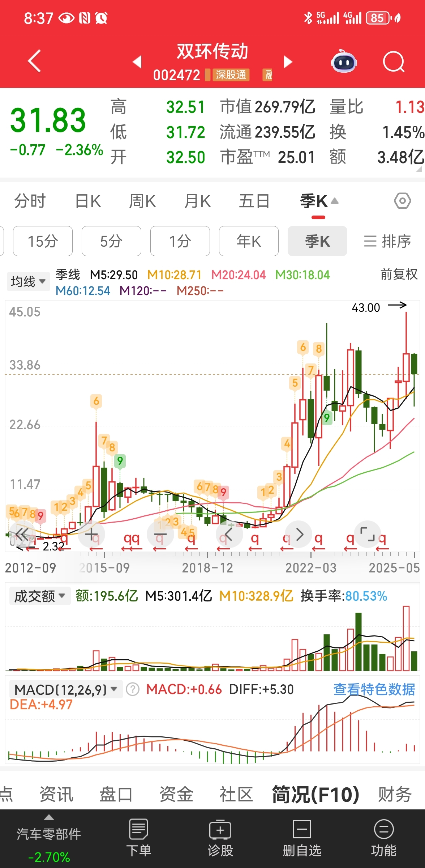Open 季K tab period menu
Viewport: 425px width, 868px height.
(319, 201)
